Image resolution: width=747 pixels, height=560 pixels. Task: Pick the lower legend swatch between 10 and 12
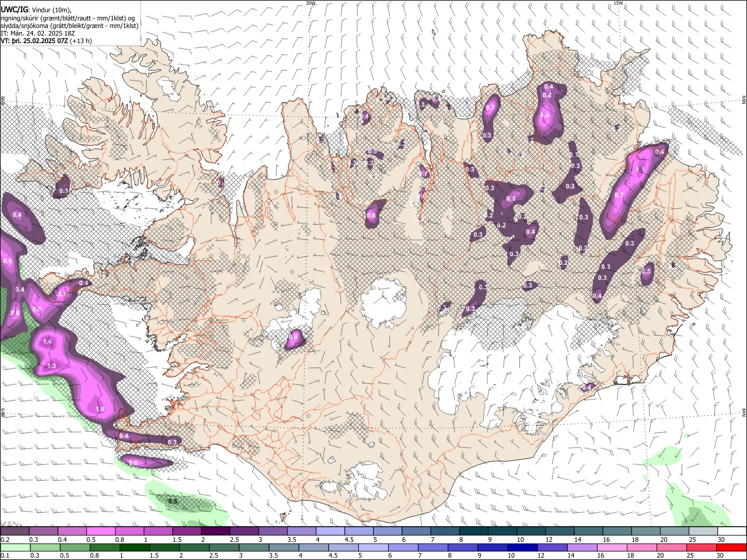pyautogui.click(x=523, y=548)
